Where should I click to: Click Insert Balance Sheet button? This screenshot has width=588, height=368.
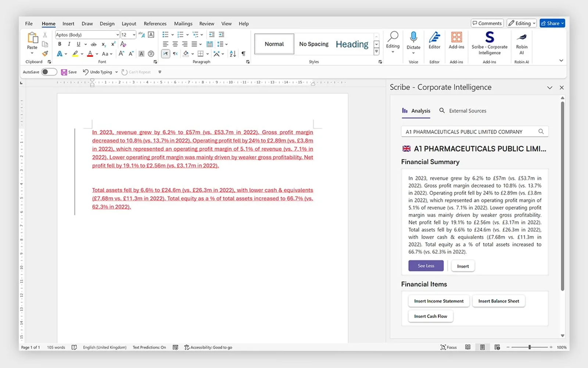(x=499, y=301)
